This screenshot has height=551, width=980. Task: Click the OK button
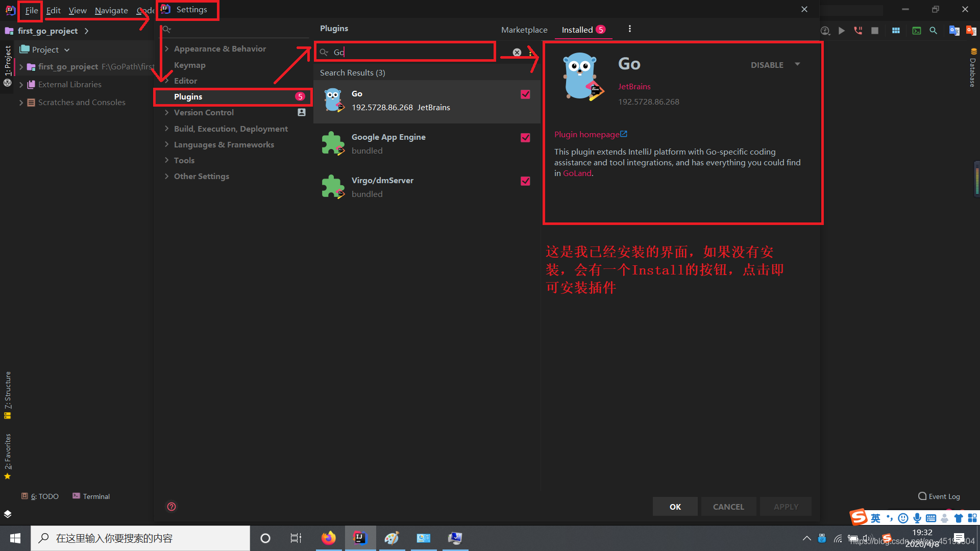coord(675,507)
